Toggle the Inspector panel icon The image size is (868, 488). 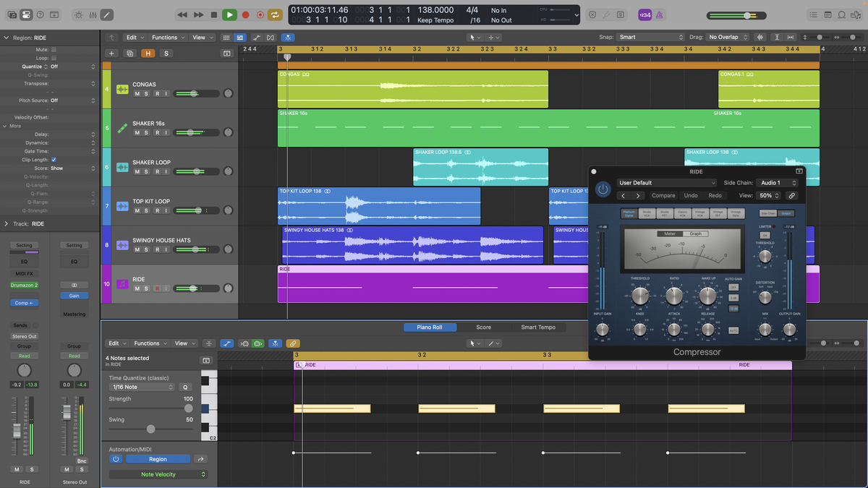[26, 14]
